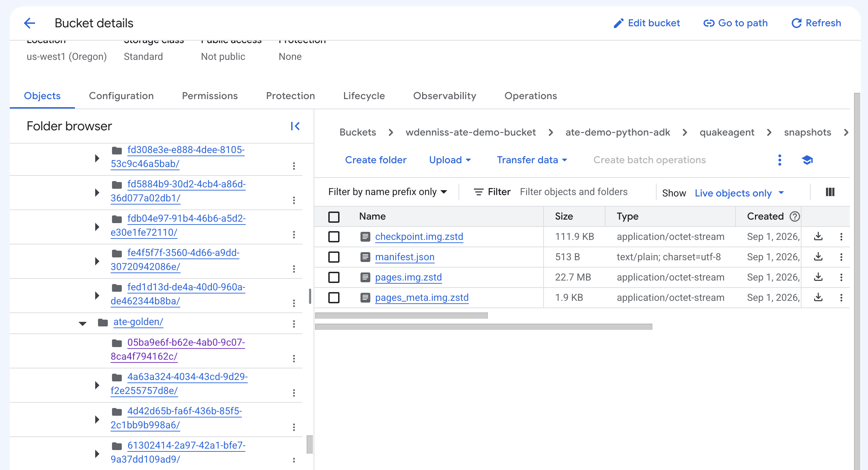Open options for 4a63a324 folder
Image resolution: width=868 pixels, height=470 pixels.
pyautogui.click(x=294, y=393)
